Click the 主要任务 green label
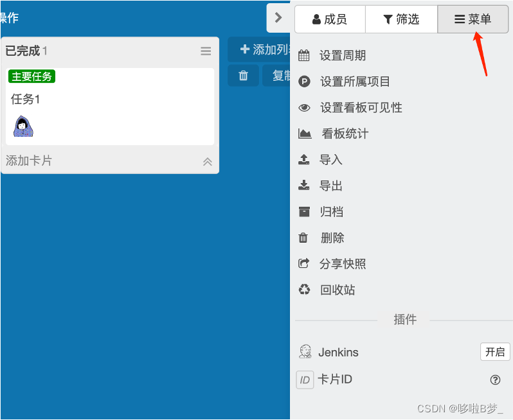 click(x=32, y=76)
